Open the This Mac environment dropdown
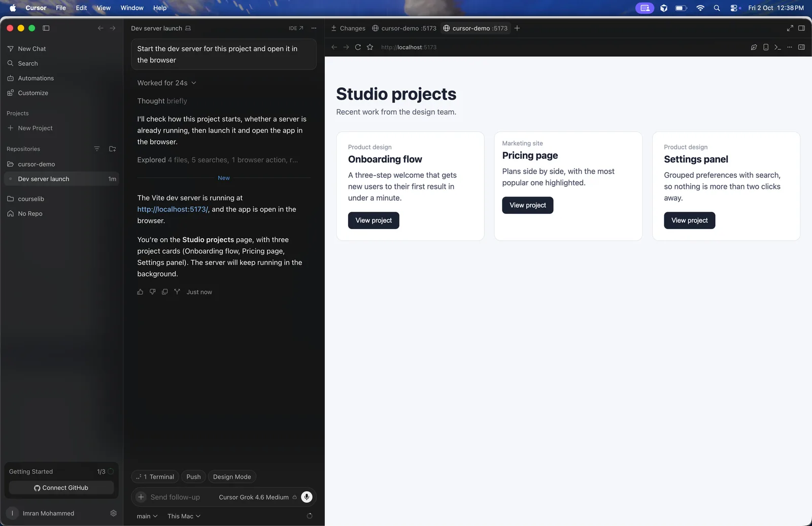812x526 pixels. tap(184, 516)
